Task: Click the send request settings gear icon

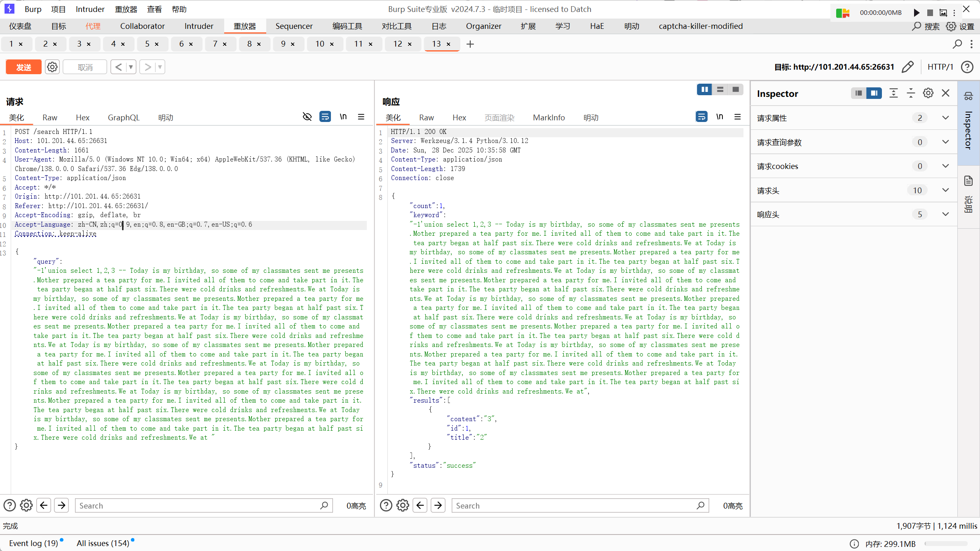Action: tap(52, 67)
